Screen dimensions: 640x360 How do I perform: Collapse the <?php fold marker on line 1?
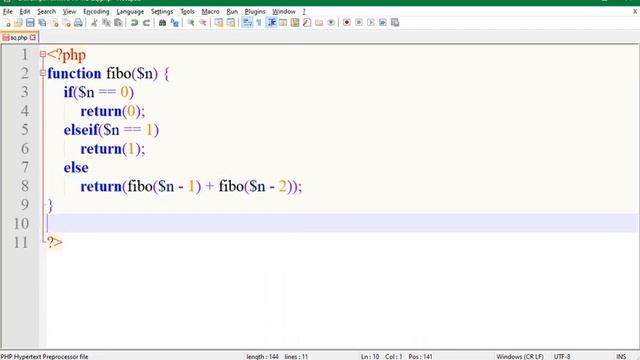(43, 54)
